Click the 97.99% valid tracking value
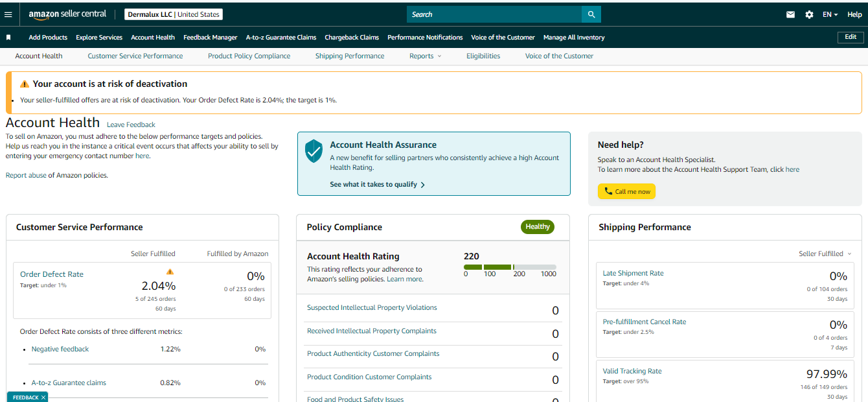 click(x=827, y=374)
